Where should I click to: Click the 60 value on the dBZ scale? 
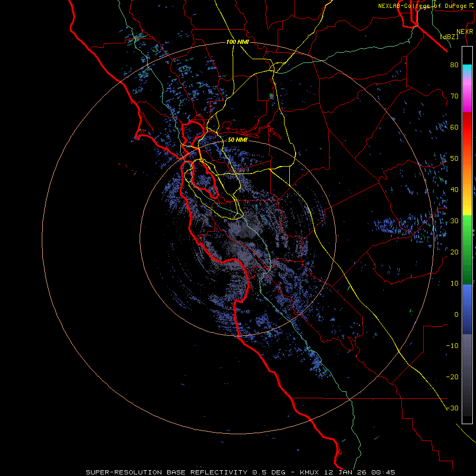tap(454, 127)
